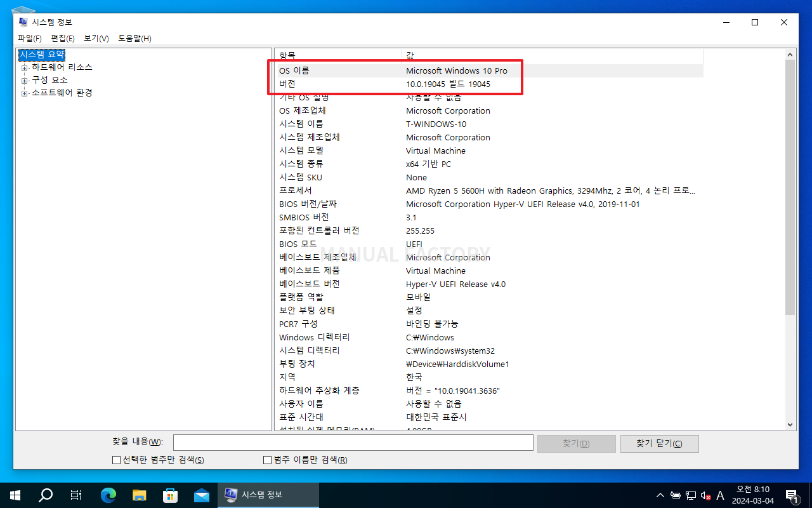812x508 pixels.
Task: Expand the 소프트웨어 환경 tree node
Action: [25, 93]
